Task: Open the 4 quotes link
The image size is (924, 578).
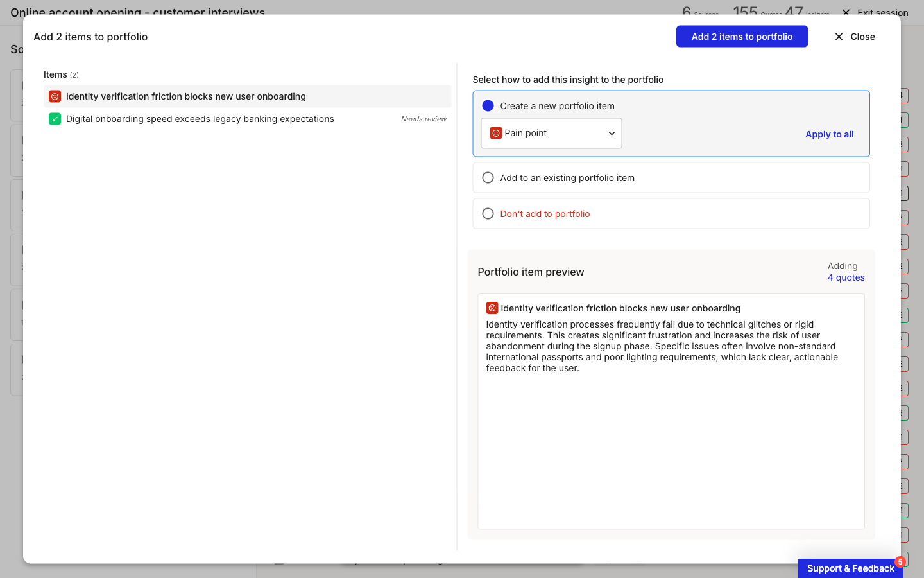Action: 846,277
